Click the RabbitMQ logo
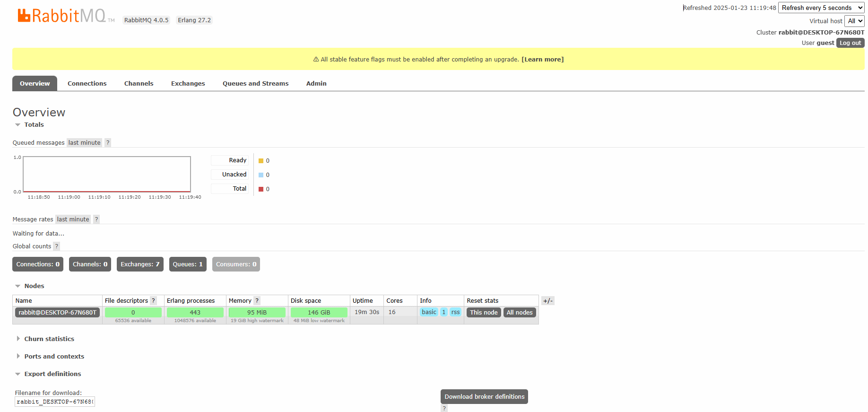 [66, 16]
